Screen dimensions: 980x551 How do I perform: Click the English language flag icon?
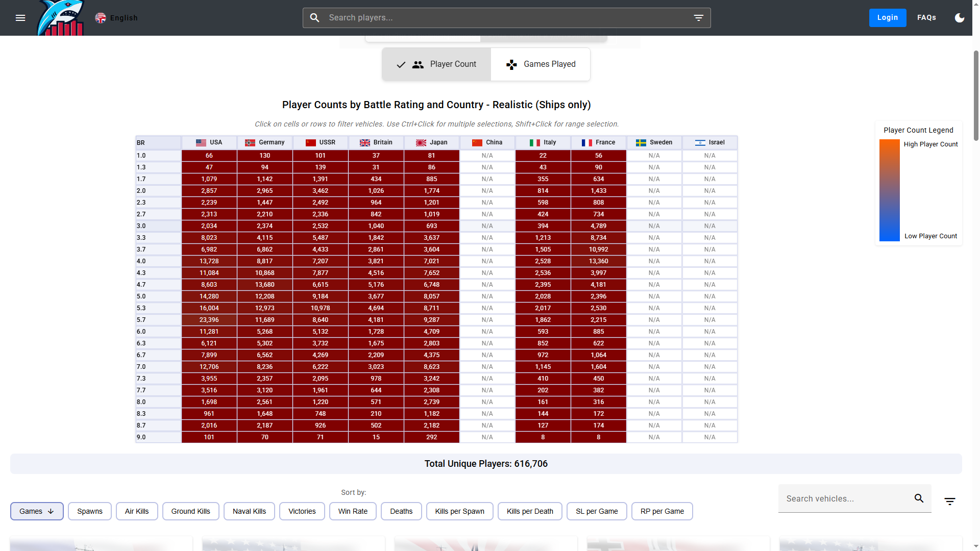101,18
